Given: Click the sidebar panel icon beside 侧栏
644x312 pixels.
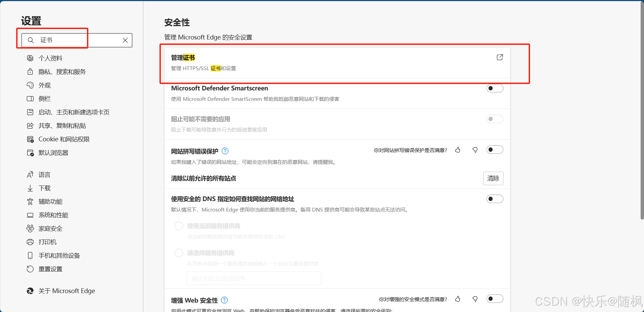Looking at the screenshot, I should (30, 99).
